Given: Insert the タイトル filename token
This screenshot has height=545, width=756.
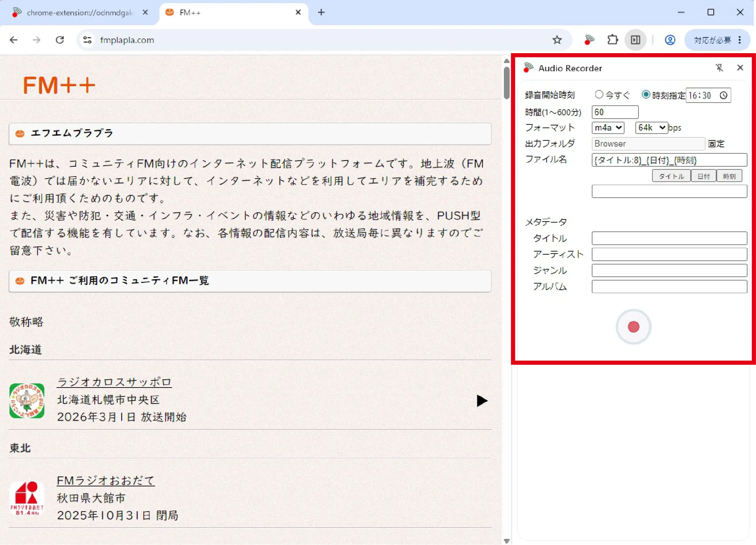Looking at the screenshot, I should click(x=671, y=176).
